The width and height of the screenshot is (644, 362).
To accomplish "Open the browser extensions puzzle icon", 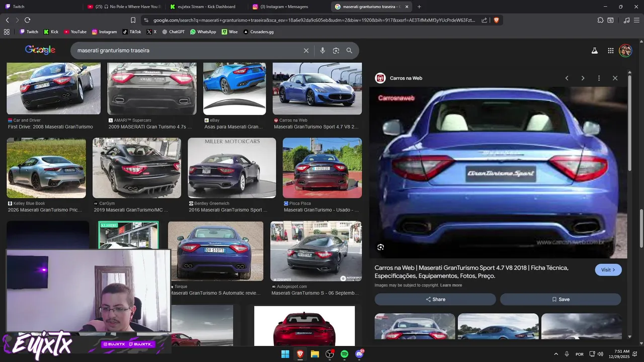I will click(x=600, y=20).
